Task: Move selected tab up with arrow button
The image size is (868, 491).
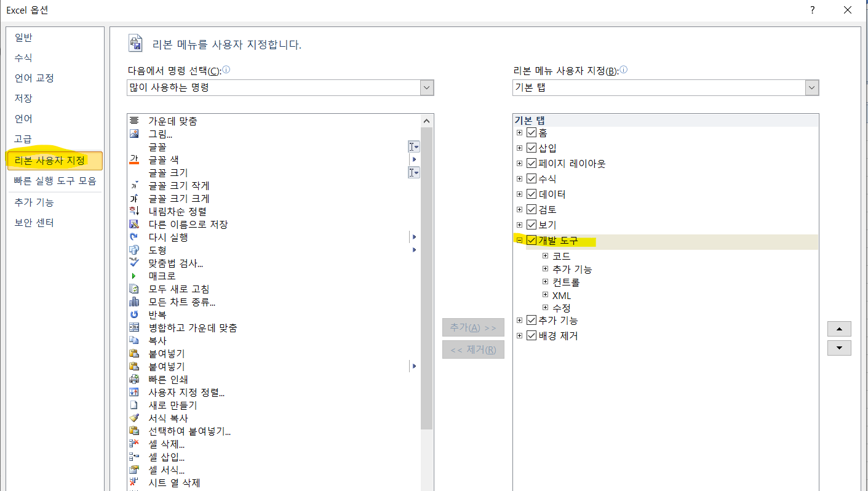Action: click(840, 329)
